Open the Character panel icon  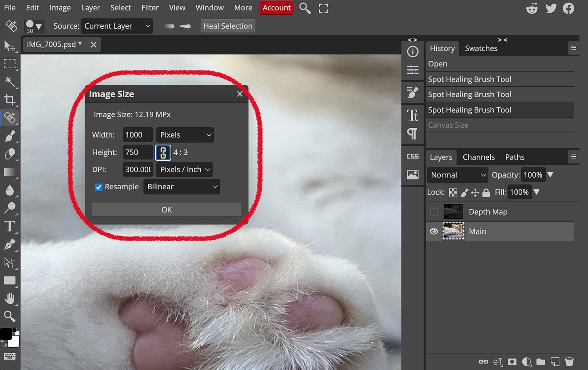coord(413,115)
